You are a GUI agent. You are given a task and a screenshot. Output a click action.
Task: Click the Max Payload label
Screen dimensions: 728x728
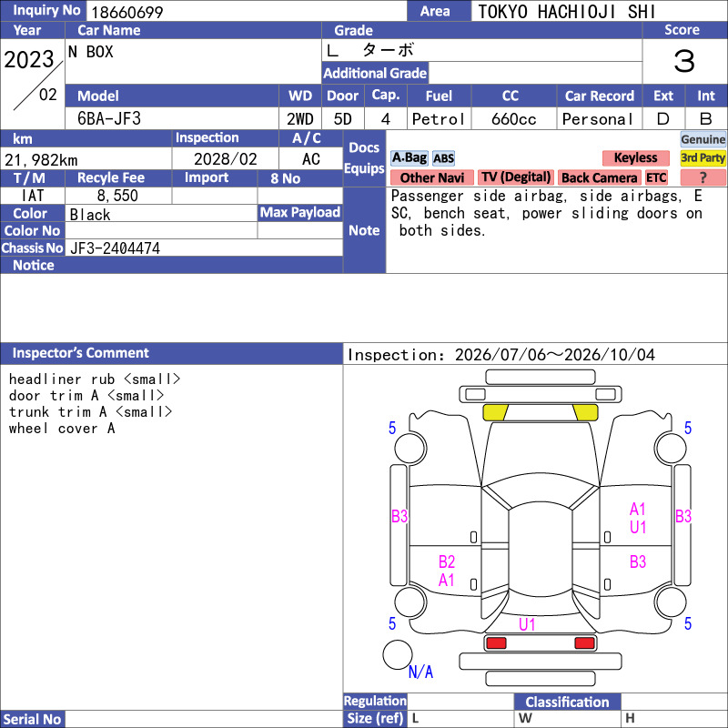click(300, 212)
